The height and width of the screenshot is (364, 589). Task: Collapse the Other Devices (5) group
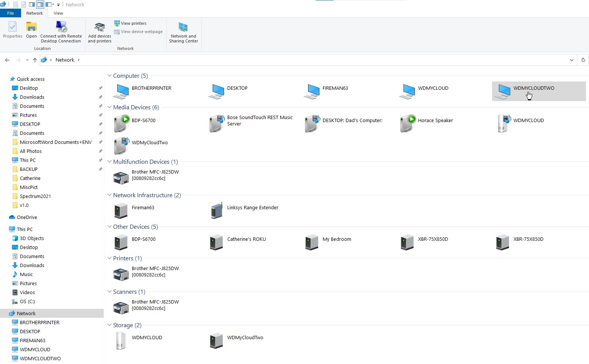click(109, 227)
